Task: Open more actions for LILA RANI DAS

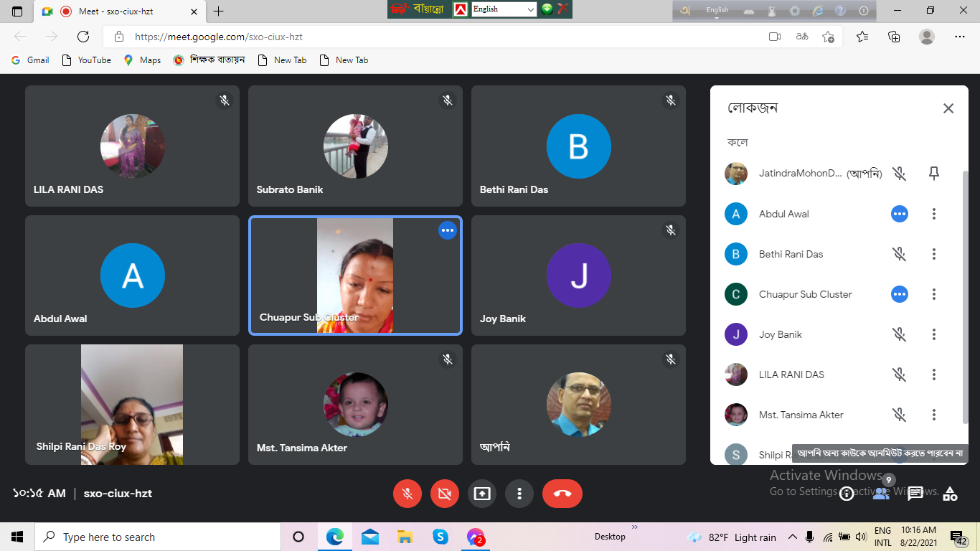Action: (934, 375)
